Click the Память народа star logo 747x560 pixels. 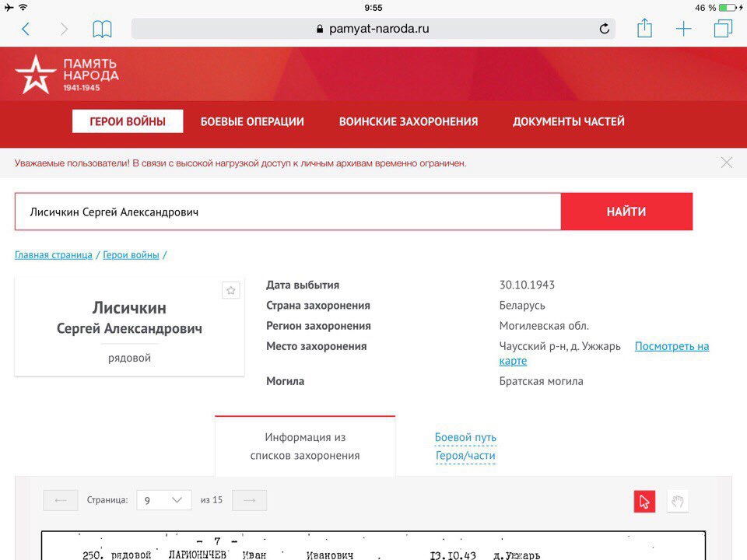click(36, 75)
